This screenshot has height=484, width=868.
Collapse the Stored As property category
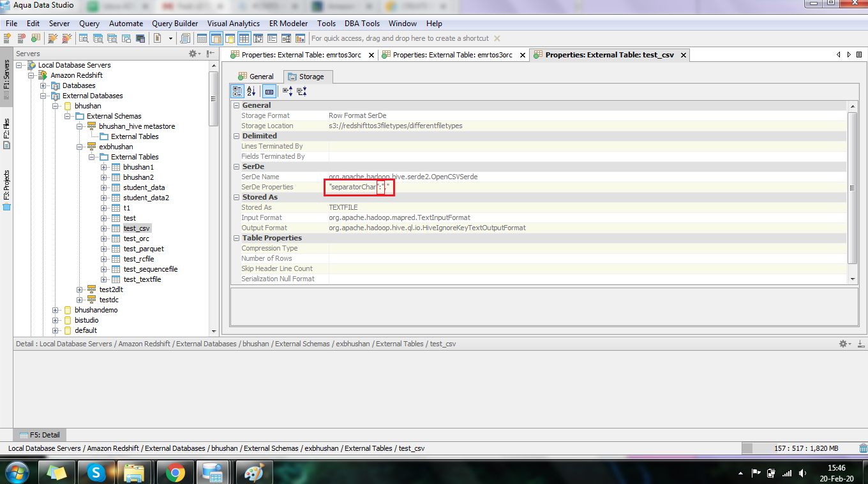pos(236,197)
